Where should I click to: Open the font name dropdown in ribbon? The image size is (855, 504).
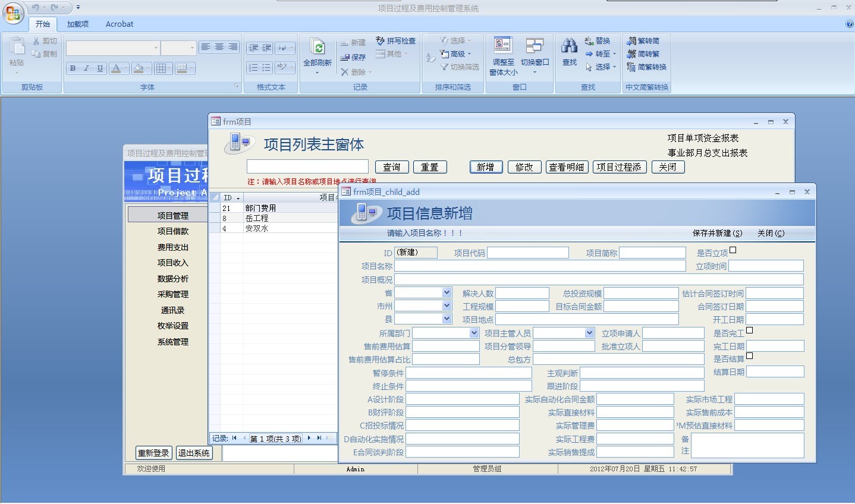(x=156, y=48)
